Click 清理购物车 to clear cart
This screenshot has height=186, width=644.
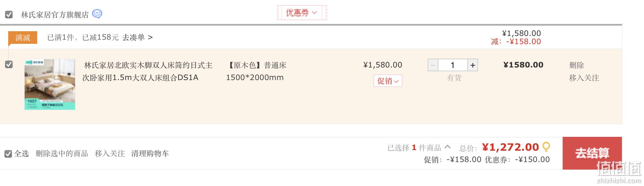click(x=150, y=154)
